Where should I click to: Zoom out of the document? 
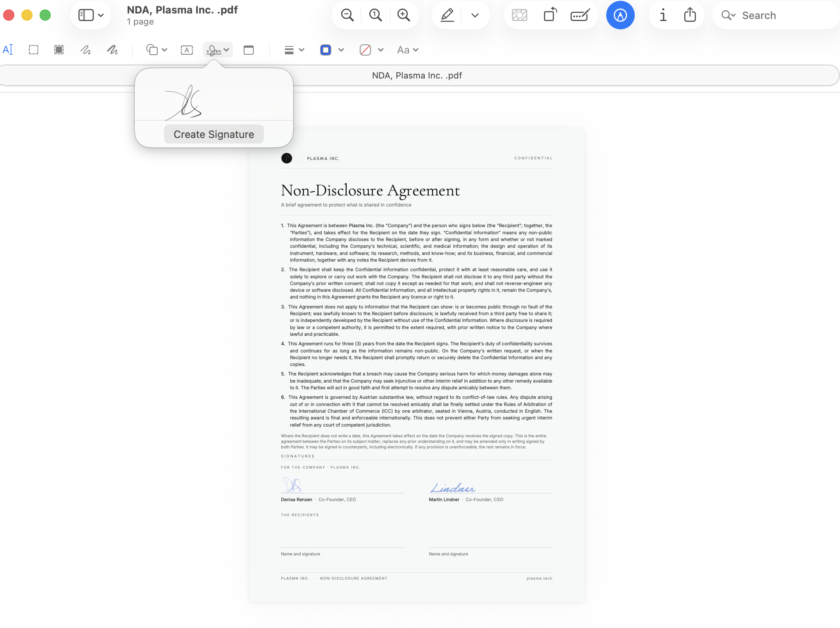[347, 15]
